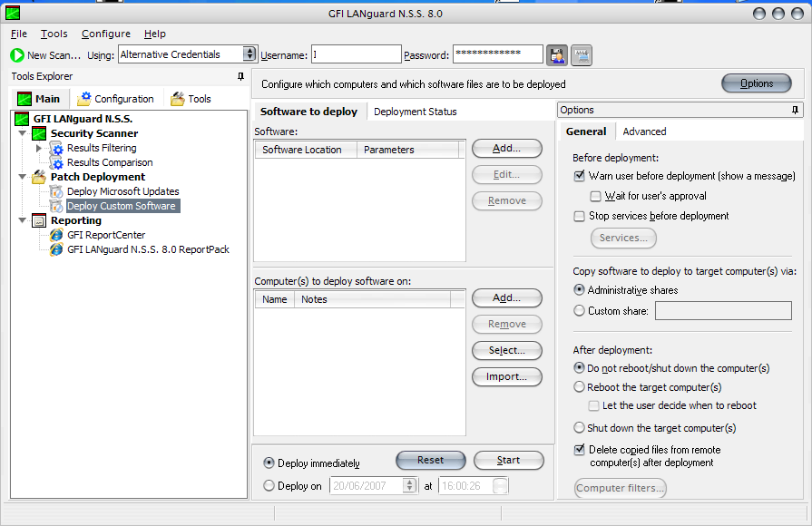Start the software deployment

tap(509, 461)
